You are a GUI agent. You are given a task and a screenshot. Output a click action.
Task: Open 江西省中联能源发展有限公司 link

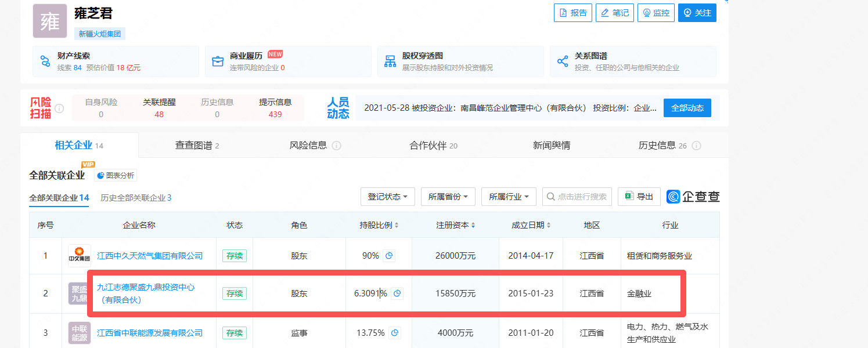pyautogui.click(x=150, y=333)
